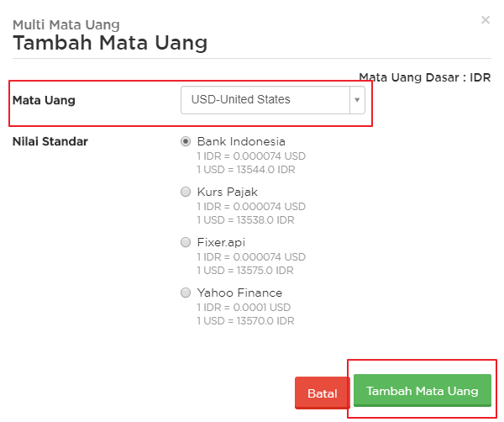The width and height of the screenshot is (504, 422).
Task: Click the bold Mata Uang field label
Action: (44, 100)
